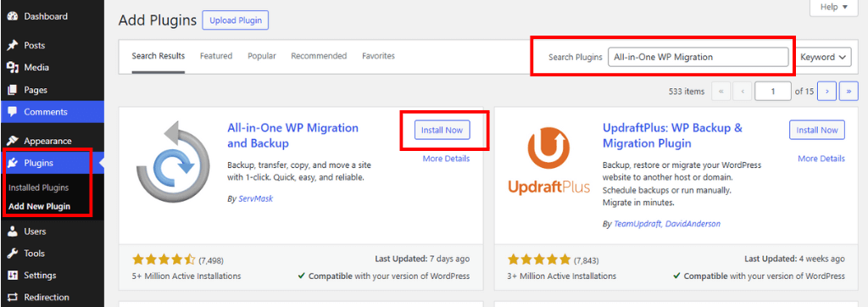Click the '5+ Million Active Installations' text
The height and width of the screenshot is (307, 868).
click(x=186, y=276)
